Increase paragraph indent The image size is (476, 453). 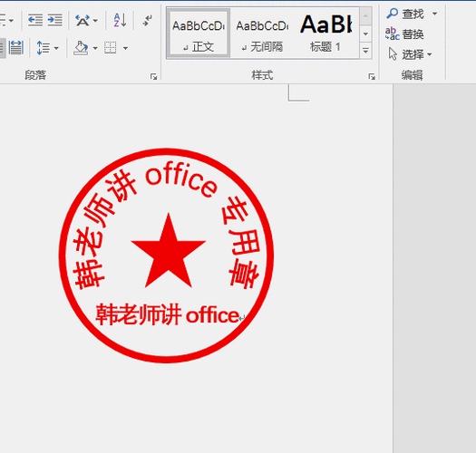tap(55, 20)
